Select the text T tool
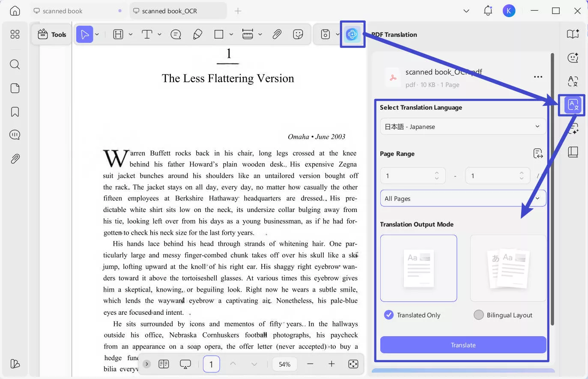This screenshot has width=588, height=379. tap(147, 34)
